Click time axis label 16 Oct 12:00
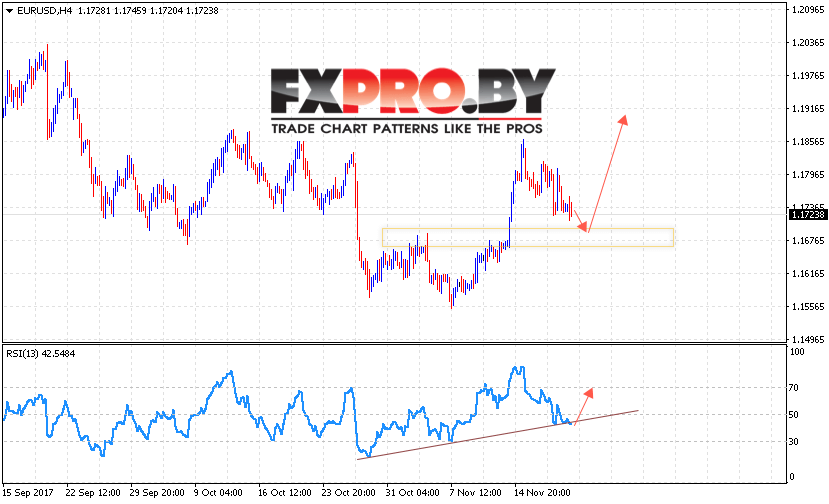 285,492
